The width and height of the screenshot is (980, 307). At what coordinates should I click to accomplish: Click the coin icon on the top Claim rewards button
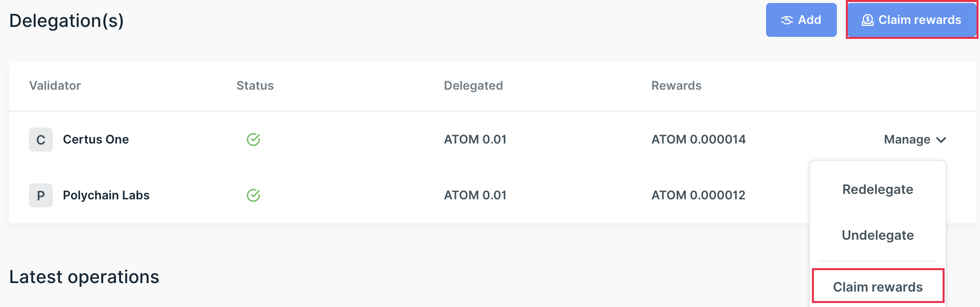click(x=868, y=20)
